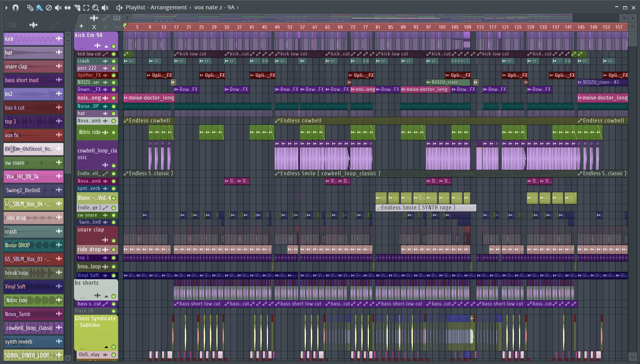Click the automation icon on 'kick low cut' track
The height and width of the screenshot is (364, 640).
[105, 54]
